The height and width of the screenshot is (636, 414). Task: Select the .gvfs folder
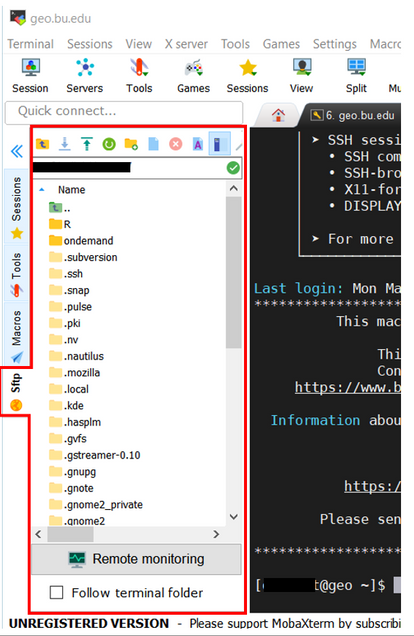click(x=68, y=439)
